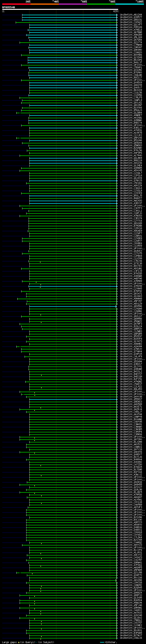Open hit UniRef100_A8J244

tap(131, 15)
